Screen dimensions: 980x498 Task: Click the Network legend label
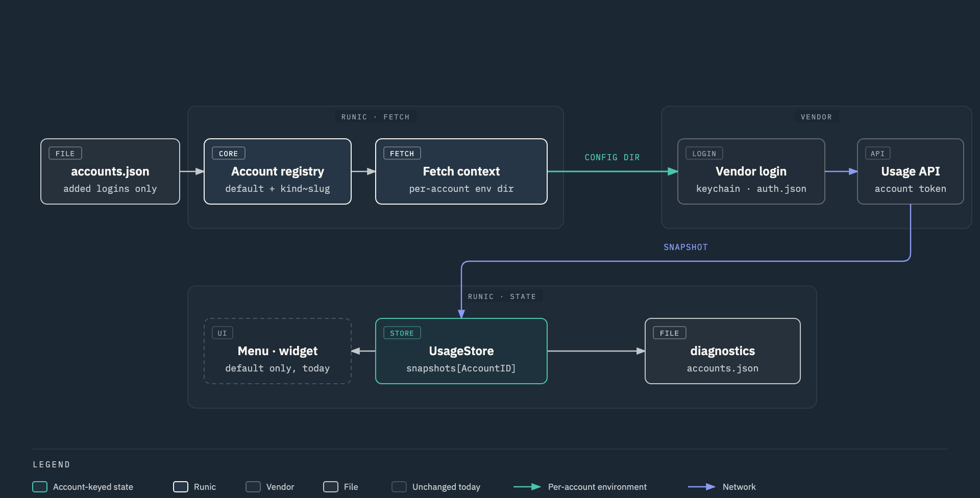739,487
